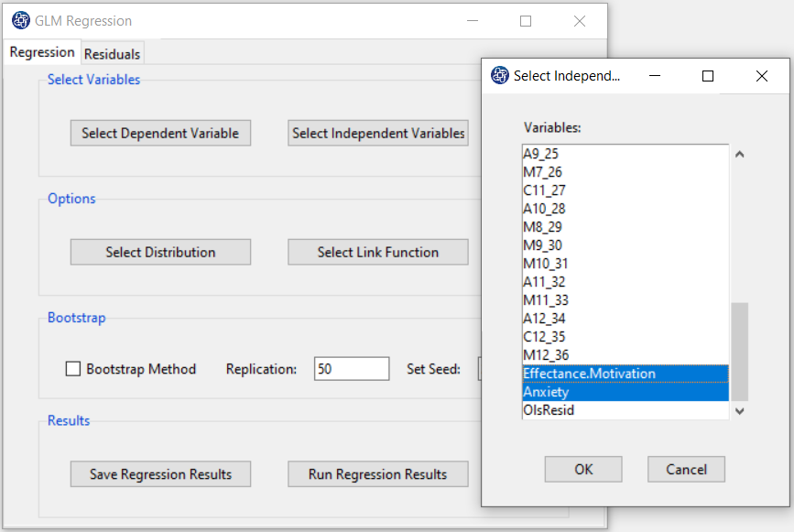Click the Replication input field
This screenshot has height=532, width=794.
(352, 368)
